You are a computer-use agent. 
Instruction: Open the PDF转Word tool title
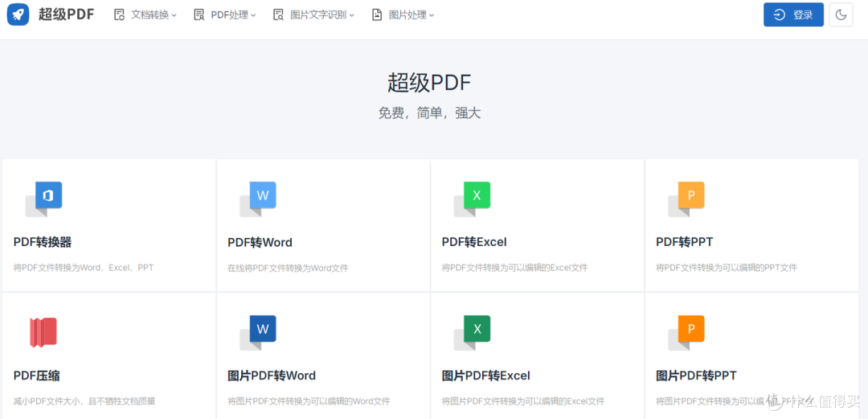[x=260, y=242]
